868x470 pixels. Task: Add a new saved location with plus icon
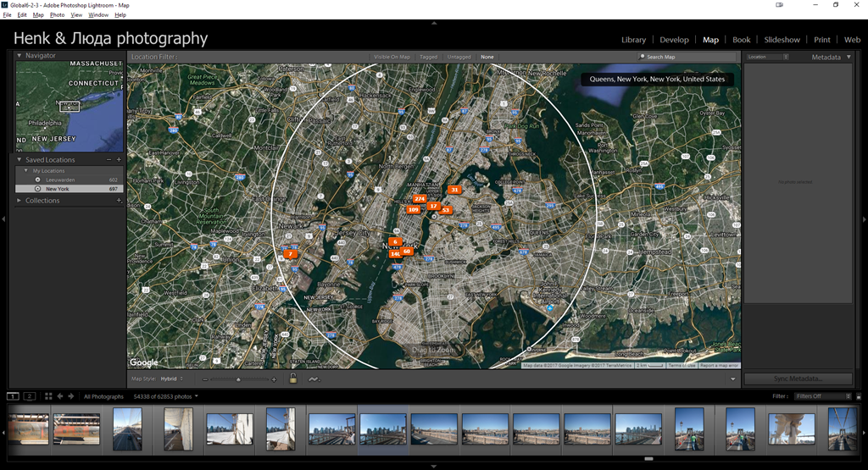click(119, 160)
